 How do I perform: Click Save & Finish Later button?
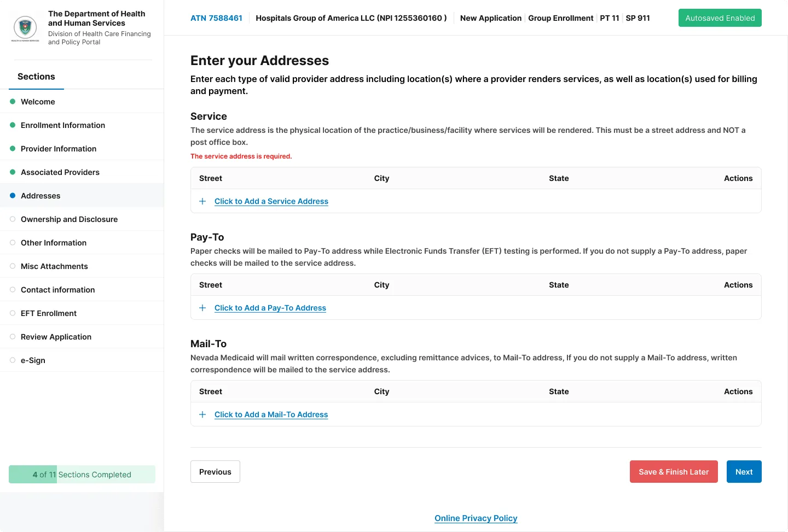click(x=674, y=472)
